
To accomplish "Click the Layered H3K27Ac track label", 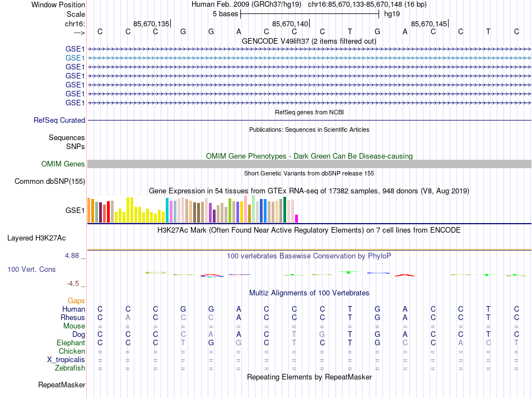I will (x=36, y=238).
